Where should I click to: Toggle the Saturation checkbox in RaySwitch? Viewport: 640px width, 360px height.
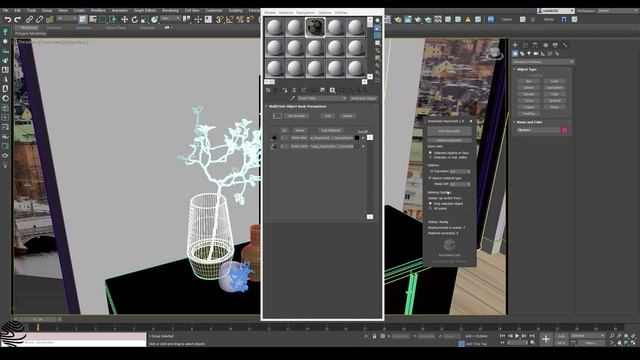[x=431, y=171]
